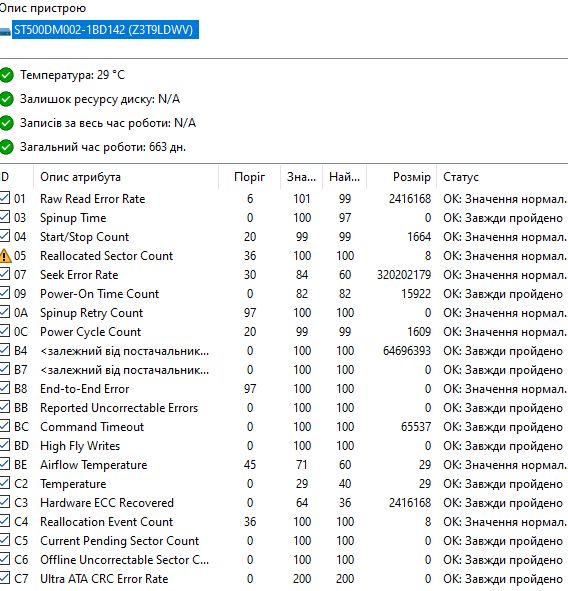Toggle checkbox for 03 Spinup Time
This screenshot has width=568, height=591.
(x=5, y=216)
